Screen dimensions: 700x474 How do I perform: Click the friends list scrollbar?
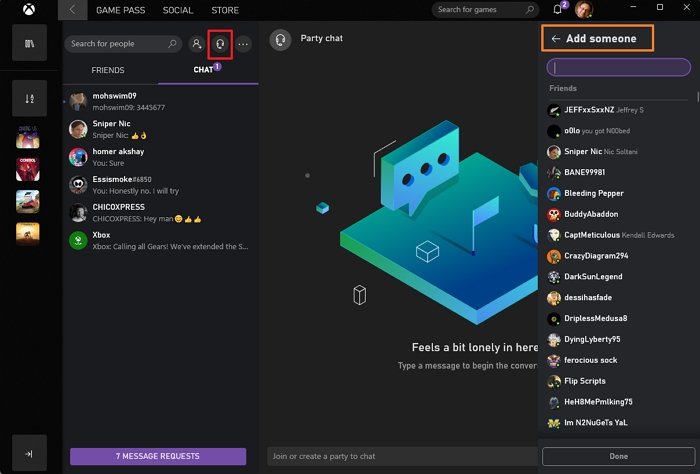(698, 97)
